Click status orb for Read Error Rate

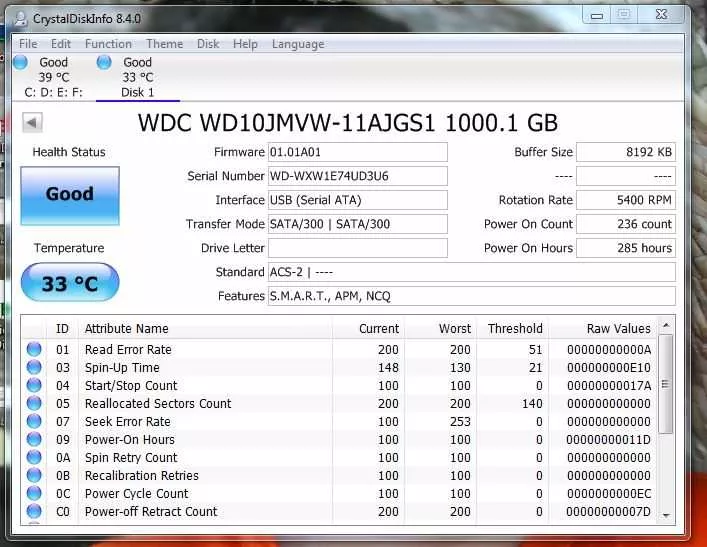coord(34,349)
